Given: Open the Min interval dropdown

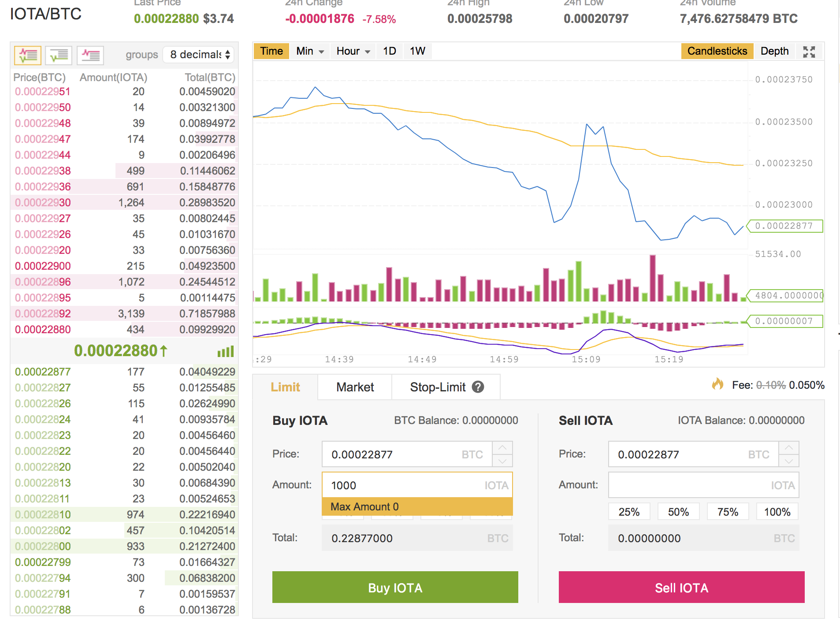Looking at the screenshot, I should 310,51.
